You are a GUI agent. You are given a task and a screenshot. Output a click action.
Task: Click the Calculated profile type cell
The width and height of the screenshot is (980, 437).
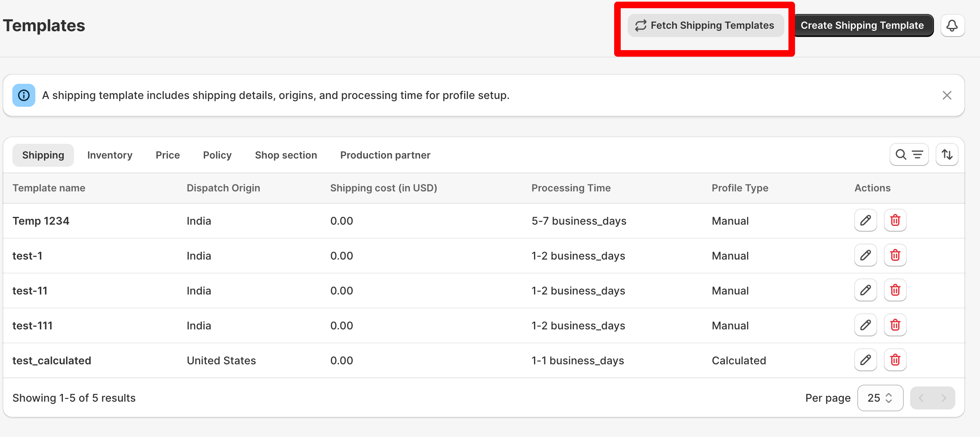[x=739, y=361]
